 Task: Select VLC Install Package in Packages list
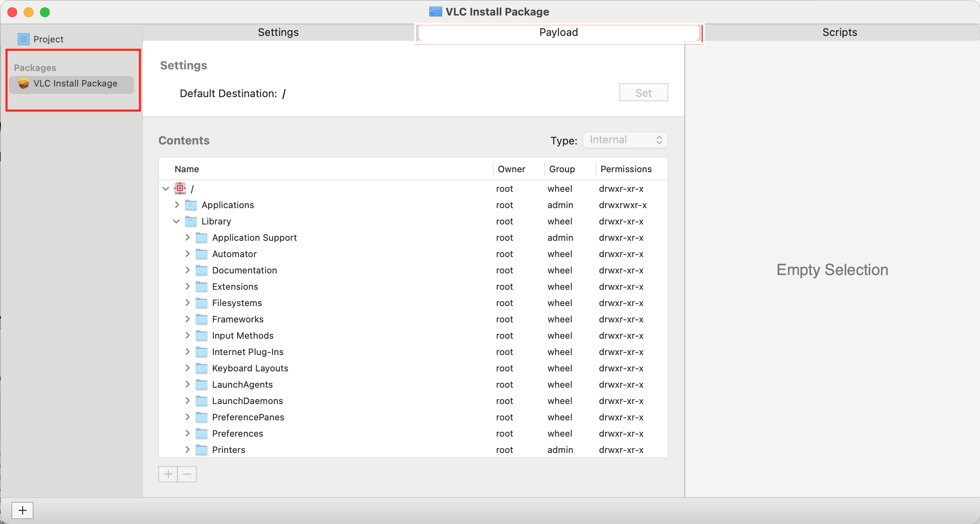pyautogui.click(x=71, y=84)
